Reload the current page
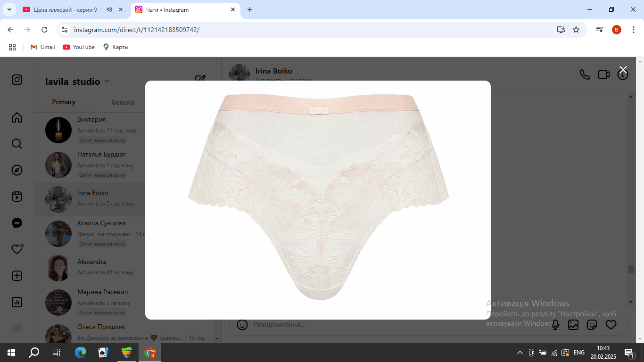This screenshot has height=362, width=644. [44, 30]
